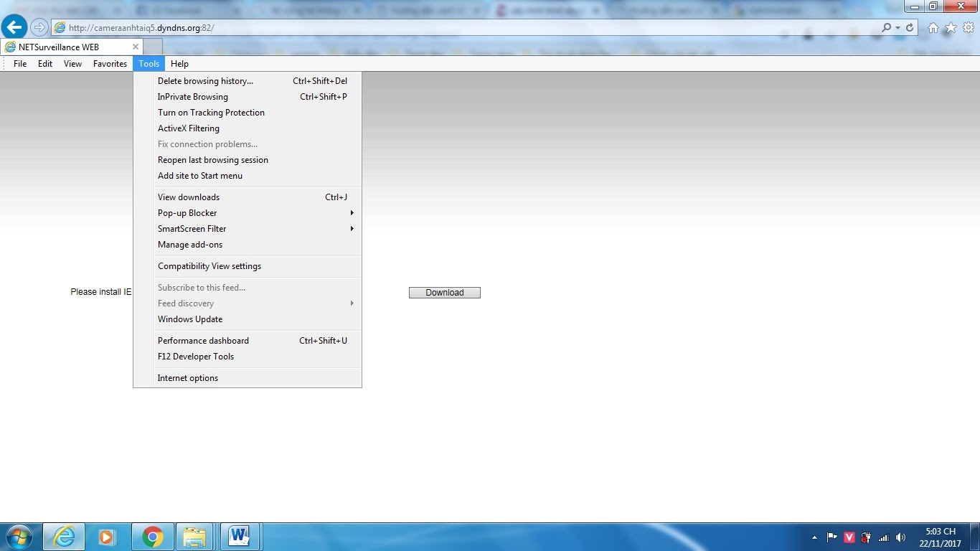Open Action Center flag icon

(x=832, y=537)
